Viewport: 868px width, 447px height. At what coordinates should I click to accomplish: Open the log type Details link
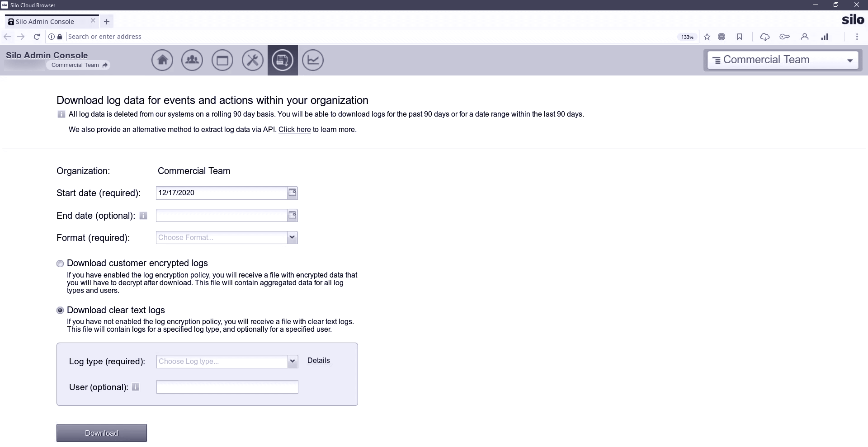(319, 361)
